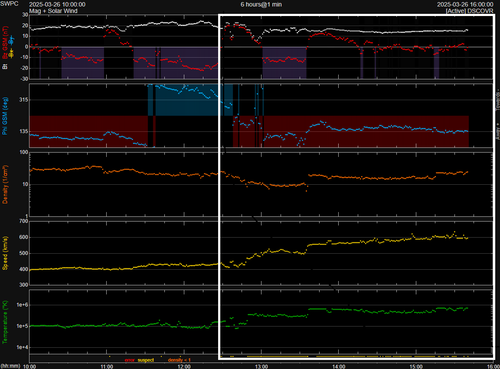Click the 12:00 tick on the time axis

tap(184, 366)
